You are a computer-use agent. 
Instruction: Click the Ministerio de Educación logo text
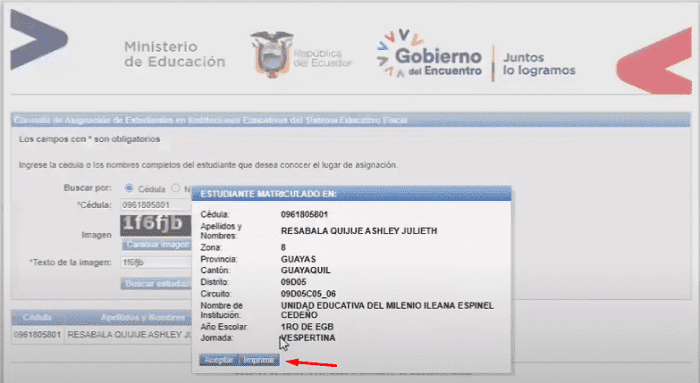tap(175, 54)
